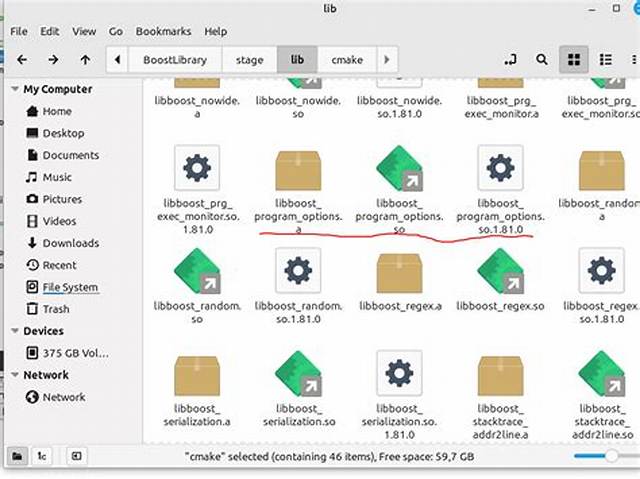
Task: Open Music in the sidebar
Action: click(49, 177)
